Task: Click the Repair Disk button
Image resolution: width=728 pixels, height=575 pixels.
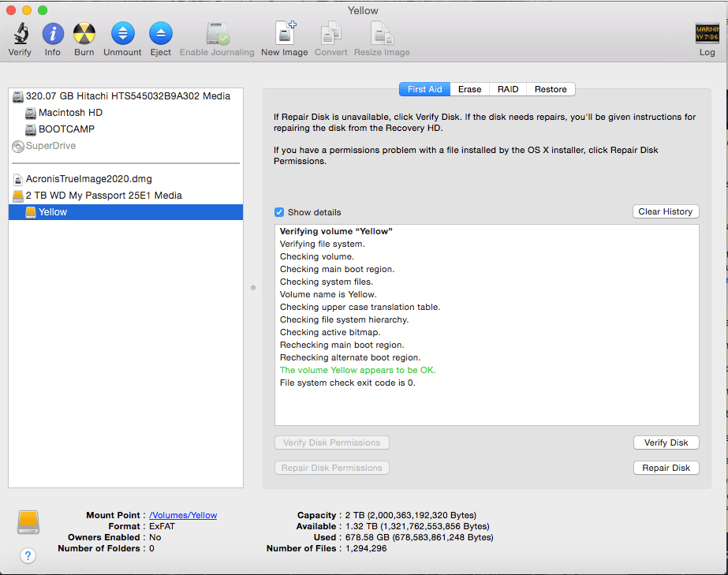Action: (666, 468)
